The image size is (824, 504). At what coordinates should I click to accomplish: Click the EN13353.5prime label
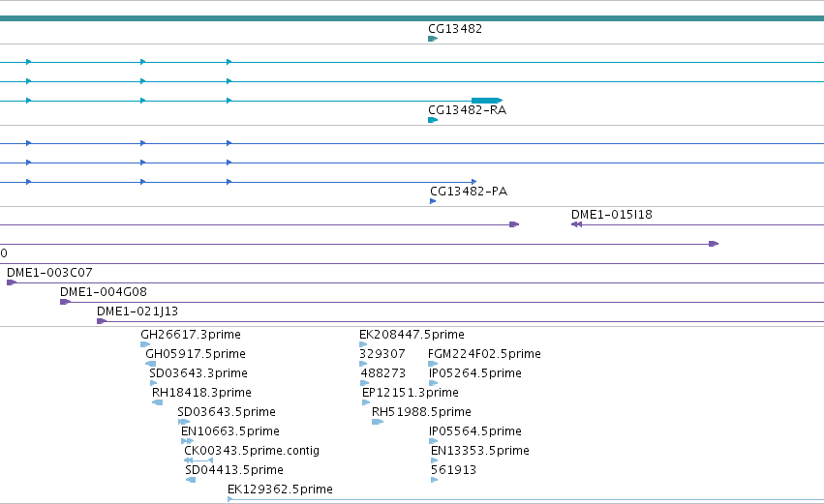coord(480,451)
